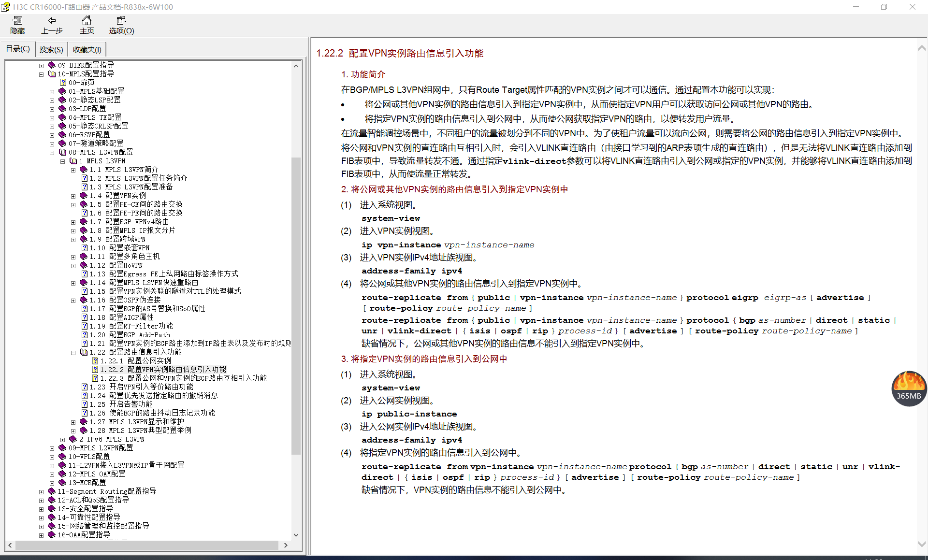Click the Hide (隐藏) toolbar icon
This screenshot has width=928, height=560.
[17, 20]
